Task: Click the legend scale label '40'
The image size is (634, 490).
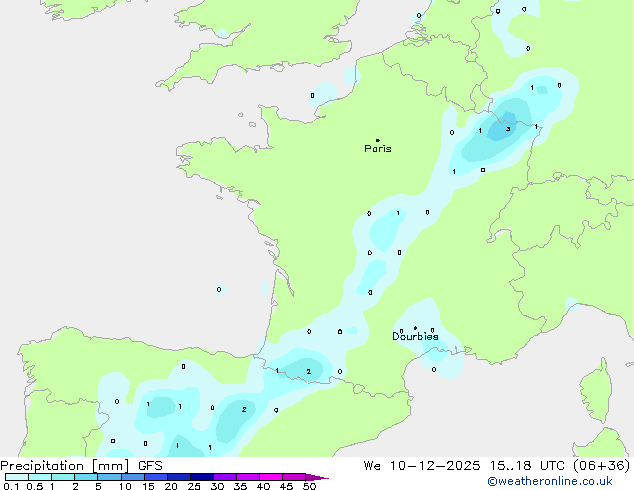Action: [x=263, y=486]
